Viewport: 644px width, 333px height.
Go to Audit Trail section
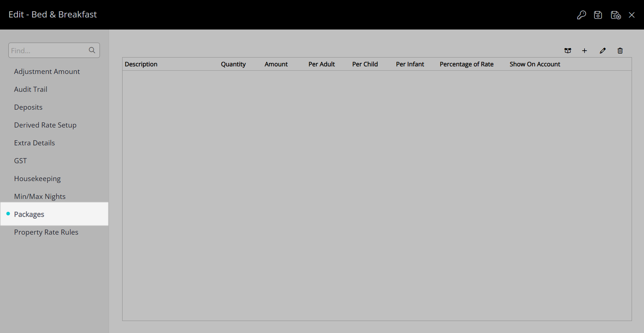click(x=31, y=89)
